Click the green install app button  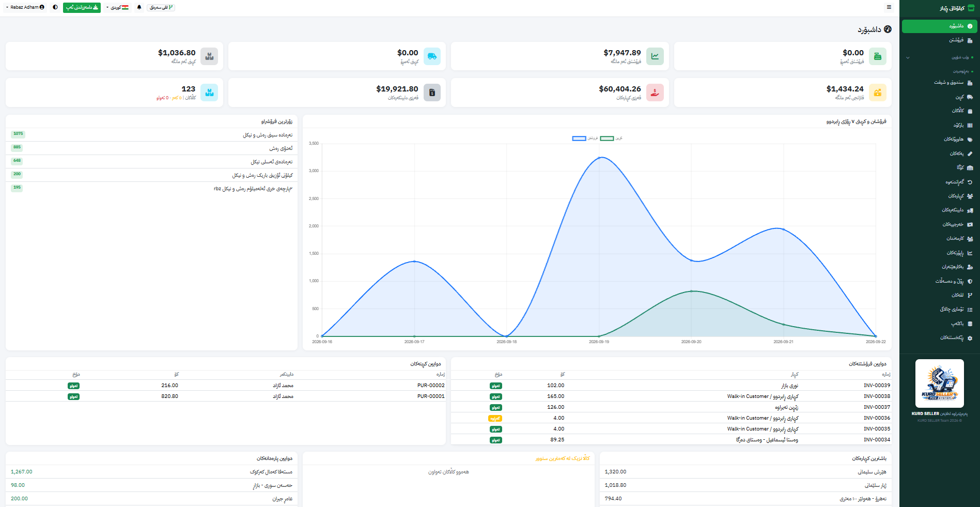click(x=82, y=7)
